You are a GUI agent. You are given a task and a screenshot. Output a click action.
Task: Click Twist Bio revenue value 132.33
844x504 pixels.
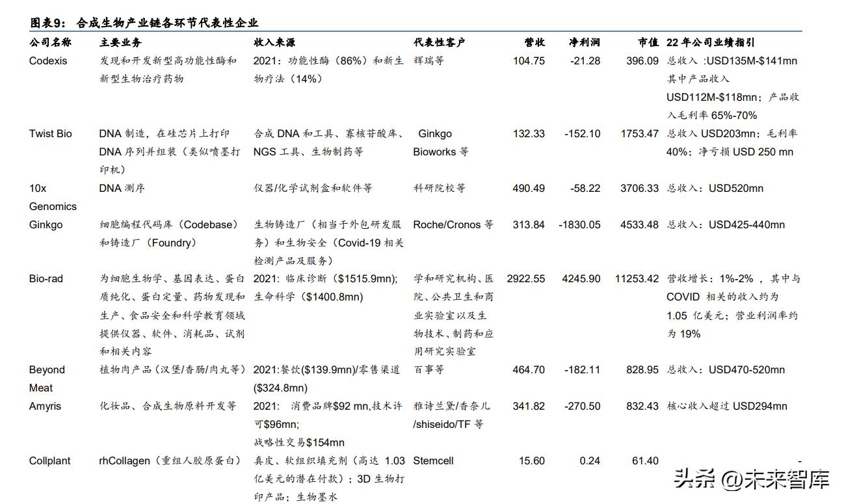pos(529,133)
